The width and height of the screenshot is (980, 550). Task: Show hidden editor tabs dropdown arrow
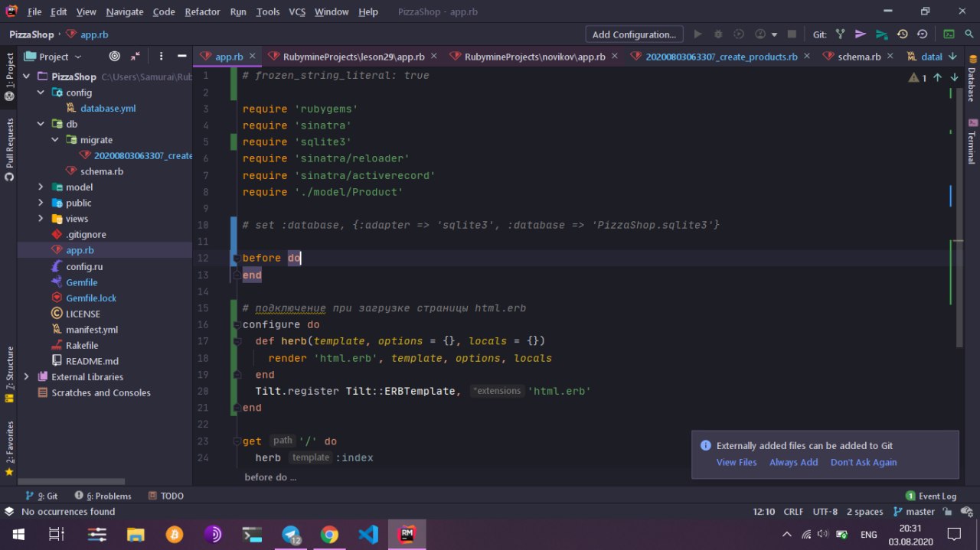point(952,56)
